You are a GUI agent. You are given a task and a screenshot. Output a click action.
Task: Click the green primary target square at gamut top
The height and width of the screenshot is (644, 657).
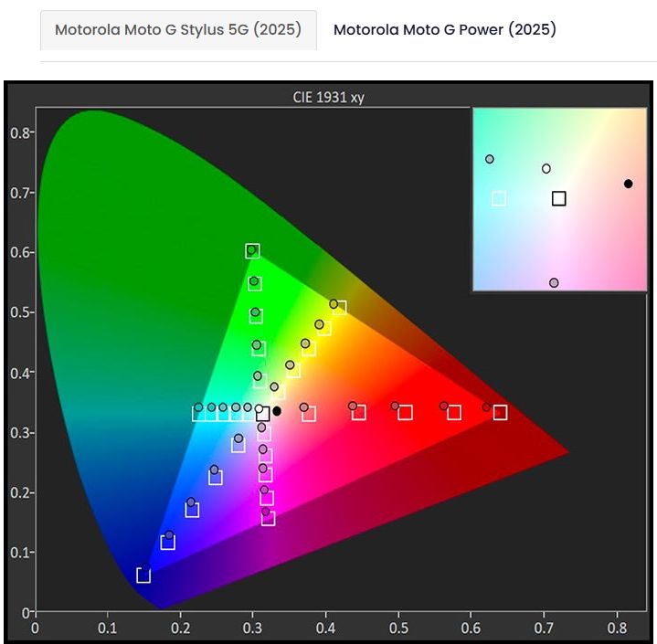253,251
